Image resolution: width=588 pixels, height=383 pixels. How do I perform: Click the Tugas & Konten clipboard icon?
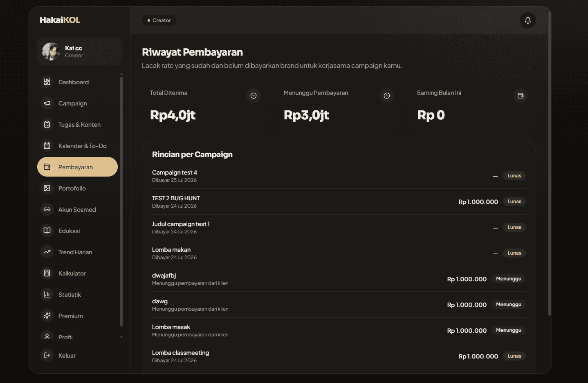pos(47,124)
